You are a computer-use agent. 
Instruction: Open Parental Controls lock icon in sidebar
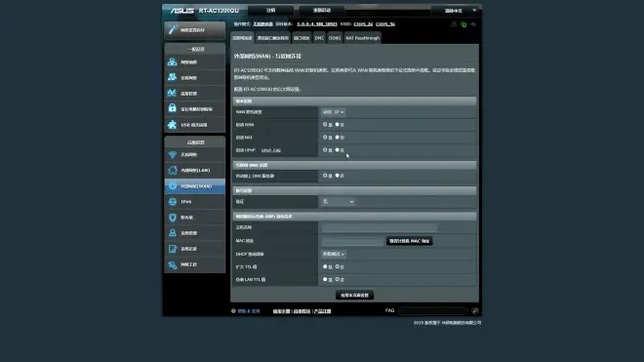pyautogui.click(x=172, y=108)
